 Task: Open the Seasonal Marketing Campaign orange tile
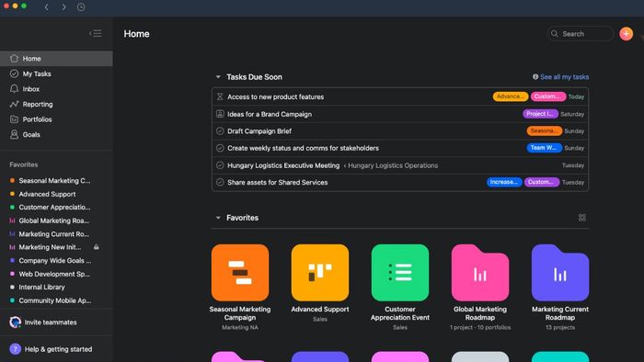(240, 273)
